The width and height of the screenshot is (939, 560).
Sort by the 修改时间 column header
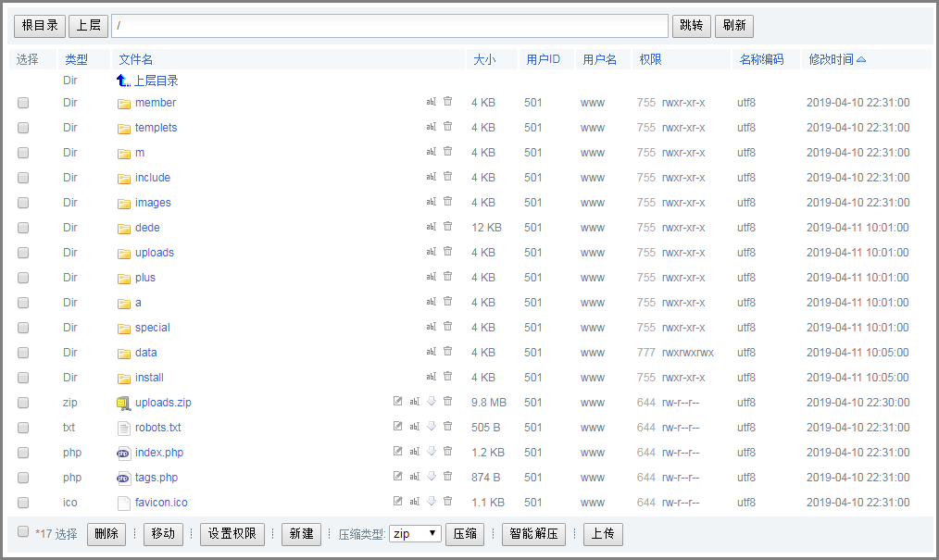[x=831, y=59]
